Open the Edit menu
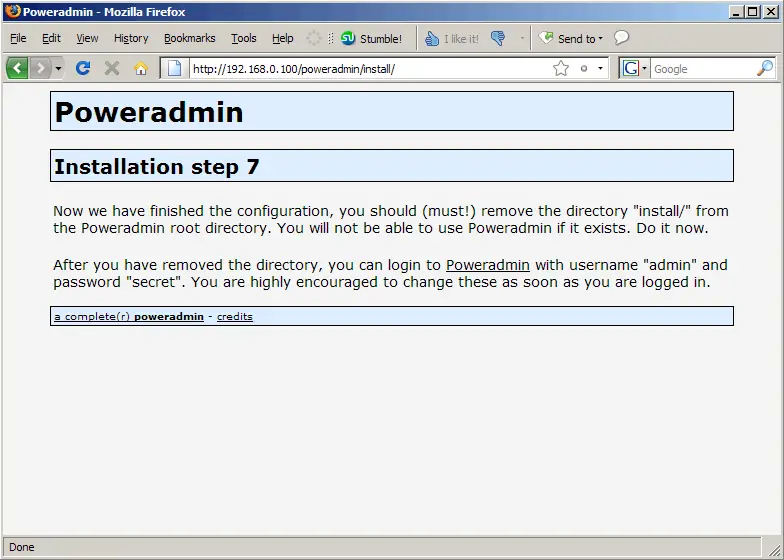This screenshot has width=784, height=560. point(51,38)
